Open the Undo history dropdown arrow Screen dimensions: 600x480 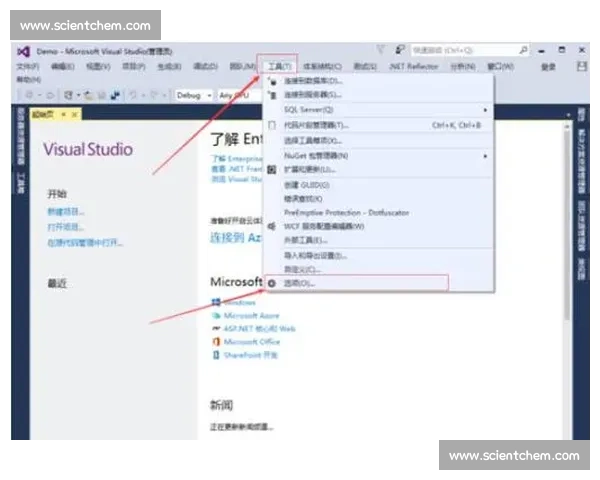[143, 95]
